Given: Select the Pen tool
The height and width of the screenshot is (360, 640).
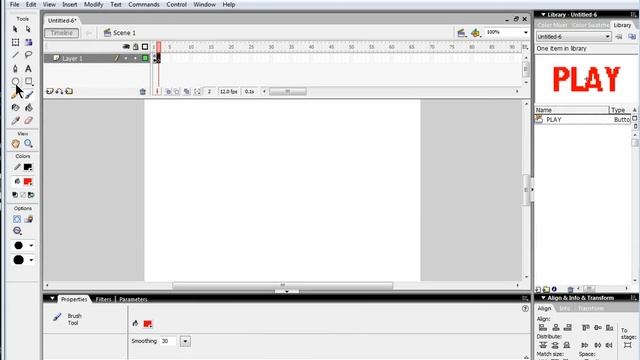Looking at the screenshot, I should pyautogui.click(x=15, y=68).
